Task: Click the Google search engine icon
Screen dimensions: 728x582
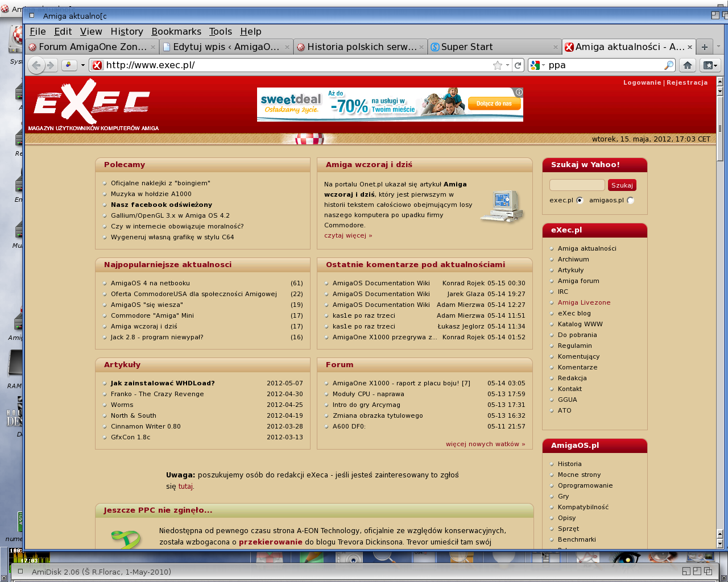Action: [x=535, y=65]
